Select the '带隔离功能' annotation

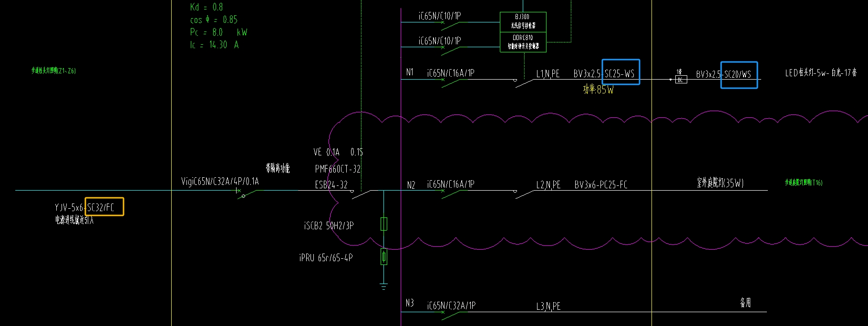278,168
